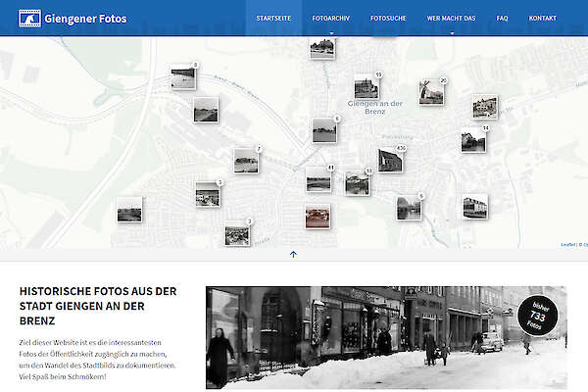
Task: Collapse the map with the up arrow
Action: tap(293, 254)
